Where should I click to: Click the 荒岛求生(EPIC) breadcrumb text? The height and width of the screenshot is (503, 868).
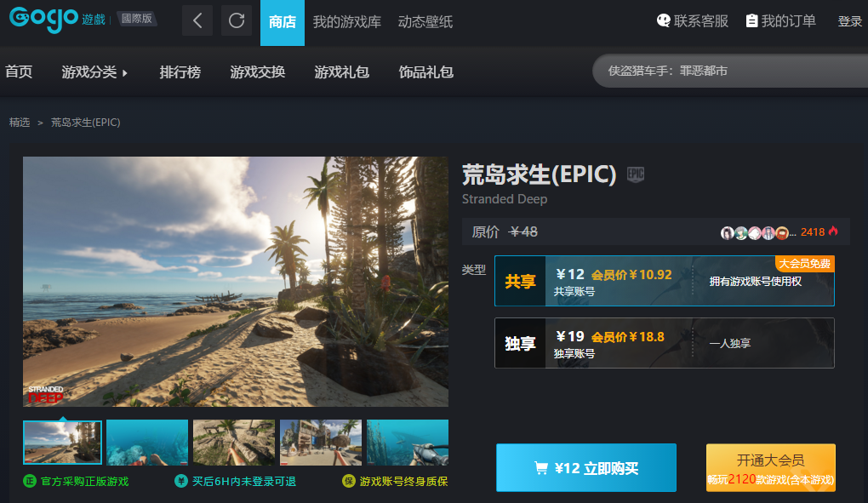pos(86,123)
